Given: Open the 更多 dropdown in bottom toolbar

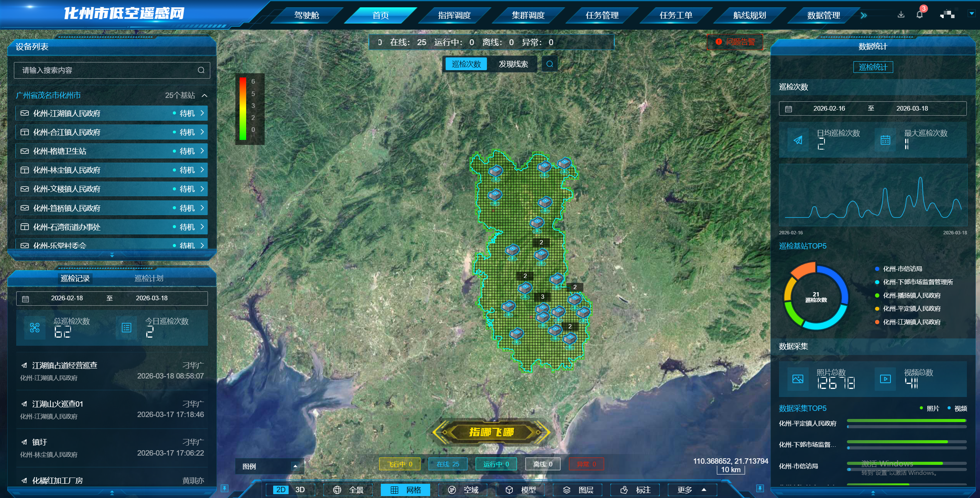Looking at the screenshot, I should 692,490.
